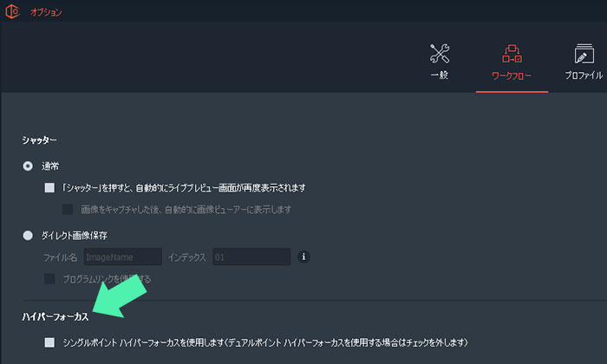Click the シャッター section heading

click(39, 140)
